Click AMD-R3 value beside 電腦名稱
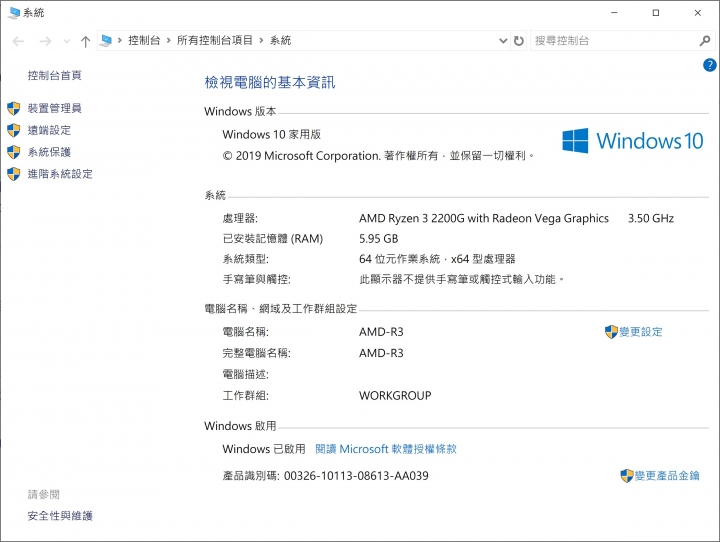The image size is (720, 542). tap(381, 332)
